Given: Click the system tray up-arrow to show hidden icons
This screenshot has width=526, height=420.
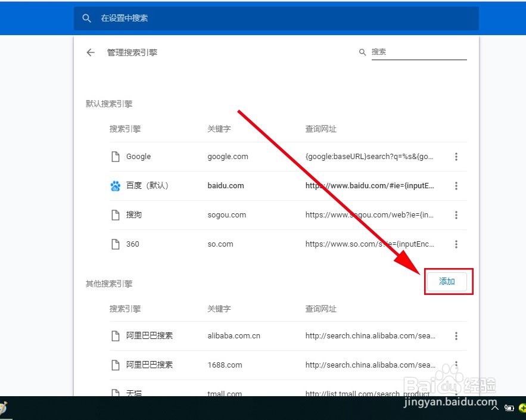Looking at the screenshot, I should pyautogui.click(x=495, y=408).
